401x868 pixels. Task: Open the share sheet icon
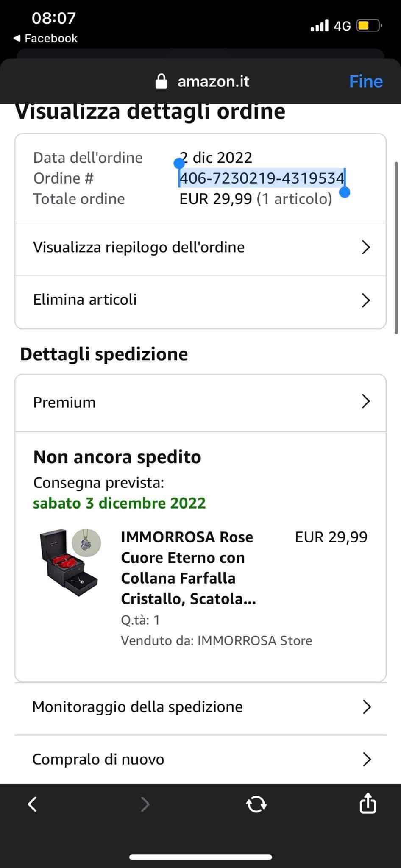368,803
